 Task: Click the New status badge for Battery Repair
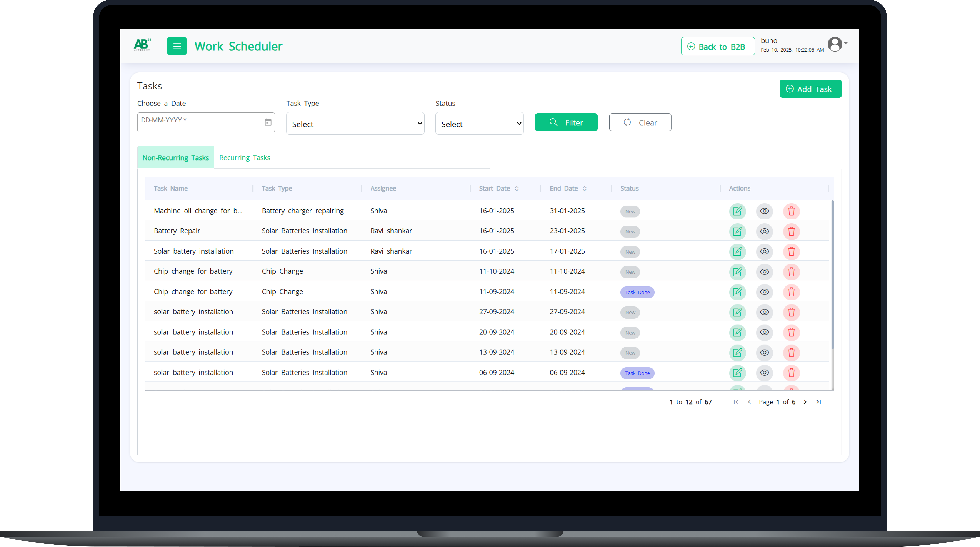(x=630, y=231)
